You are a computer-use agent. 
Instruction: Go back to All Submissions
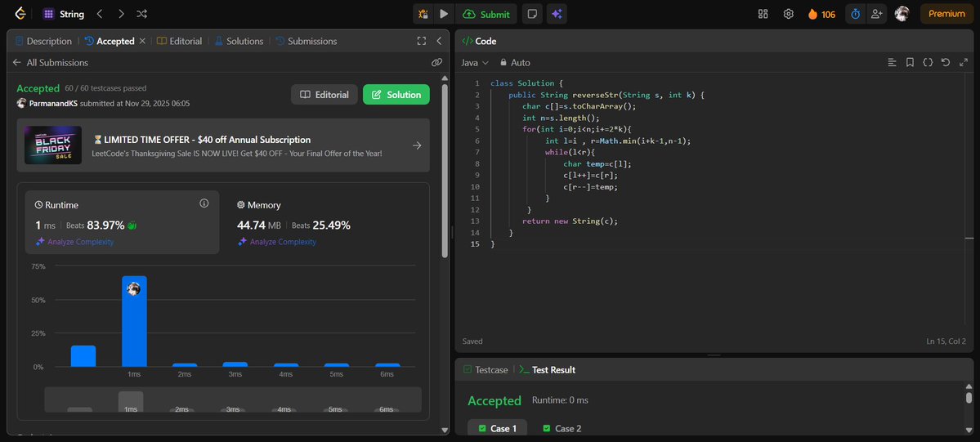(x=51, y=63)
